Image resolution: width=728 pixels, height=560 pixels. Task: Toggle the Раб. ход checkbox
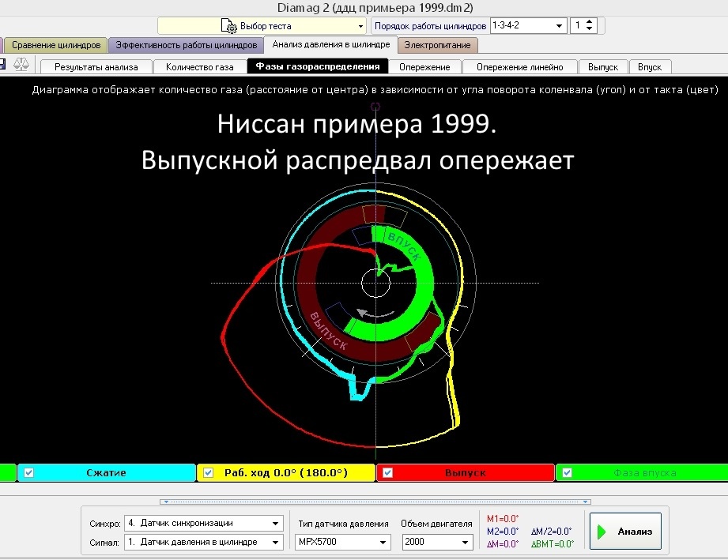coord(208,473)
